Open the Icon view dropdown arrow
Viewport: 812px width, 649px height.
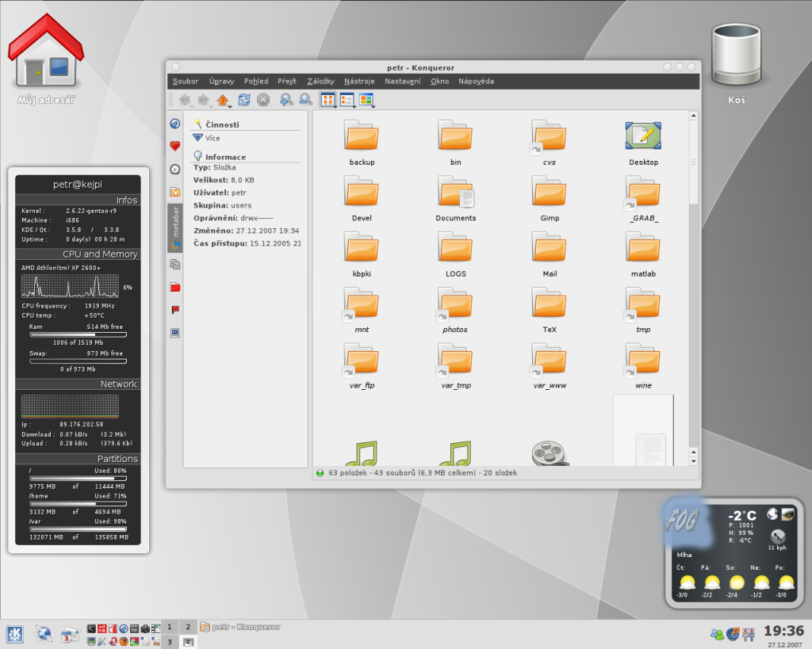pyautogui.click(x=335, y=106)
